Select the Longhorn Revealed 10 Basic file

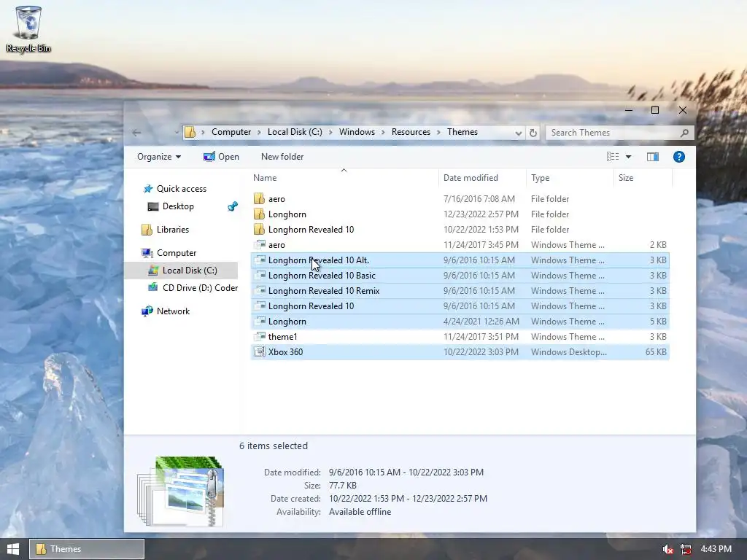click(x=460, y=275)
